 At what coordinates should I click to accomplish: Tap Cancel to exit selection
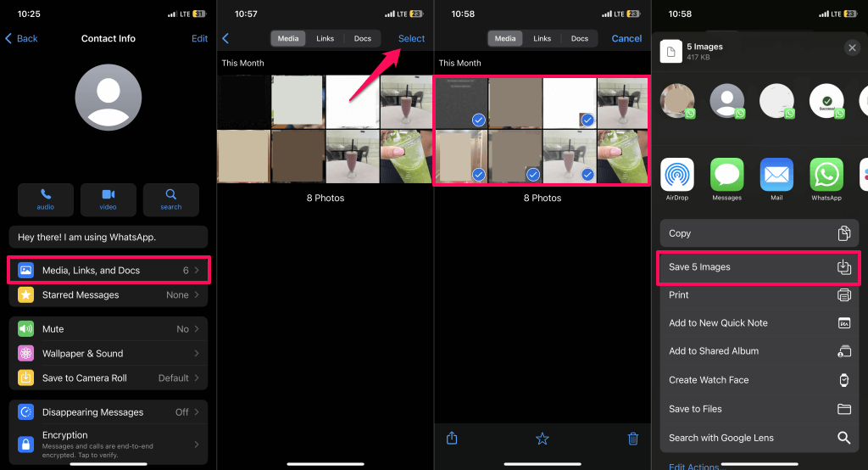tap(626, 38)
